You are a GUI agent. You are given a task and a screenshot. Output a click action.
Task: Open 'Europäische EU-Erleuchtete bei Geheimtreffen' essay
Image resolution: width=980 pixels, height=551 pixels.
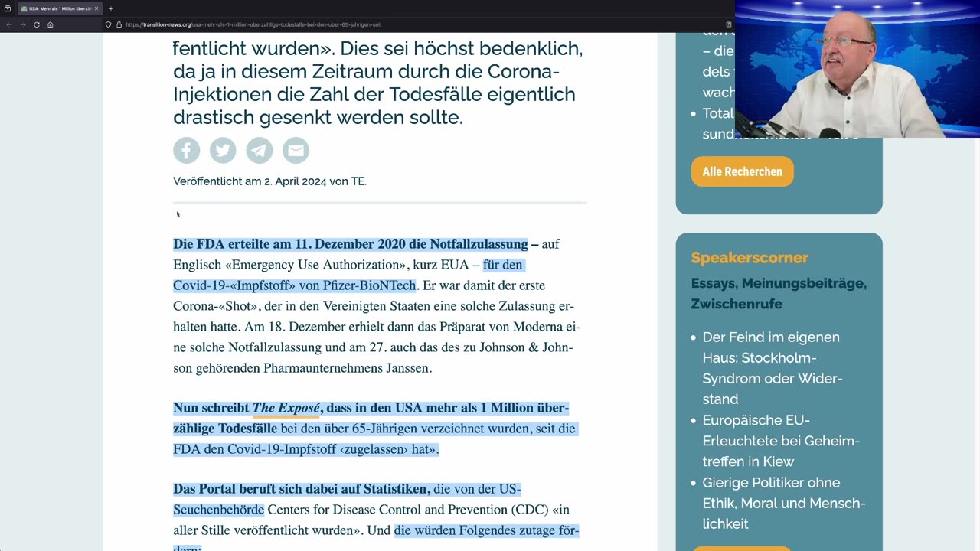(x=781, y=441)
